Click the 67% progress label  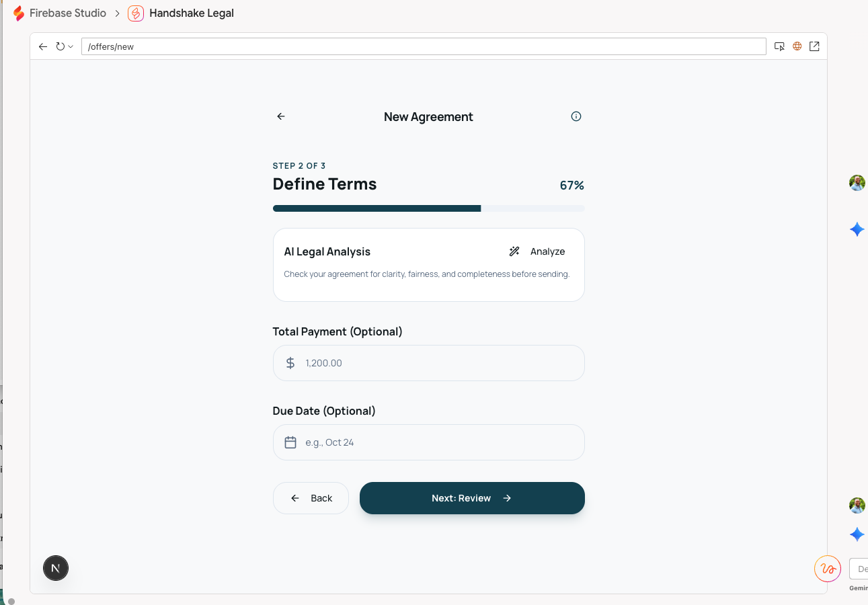(572, 186)
